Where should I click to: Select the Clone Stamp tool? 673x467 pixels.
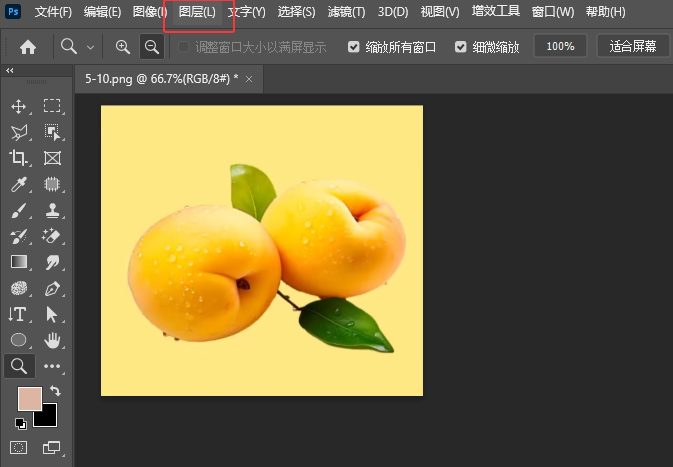52,211
